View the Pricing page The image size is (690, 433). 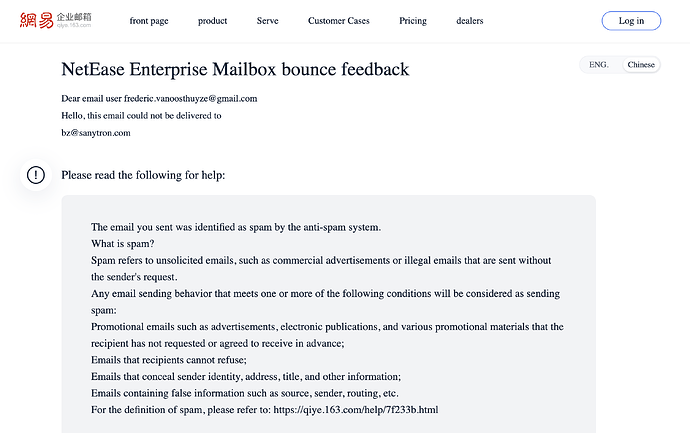tap(412, 21)
